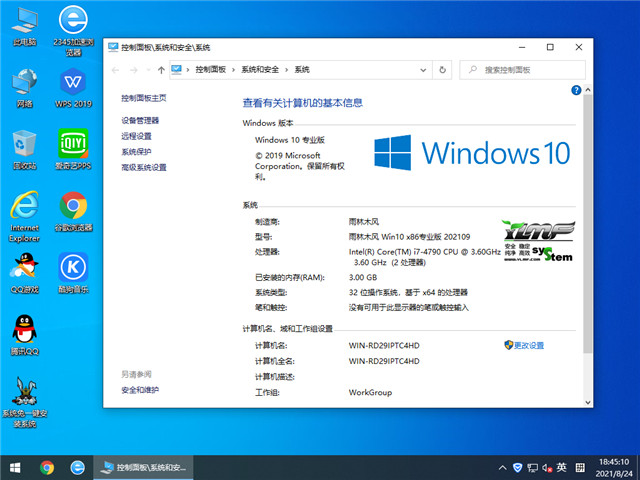Open recent locations dropdown beside forward arrow

pos(147,70)
